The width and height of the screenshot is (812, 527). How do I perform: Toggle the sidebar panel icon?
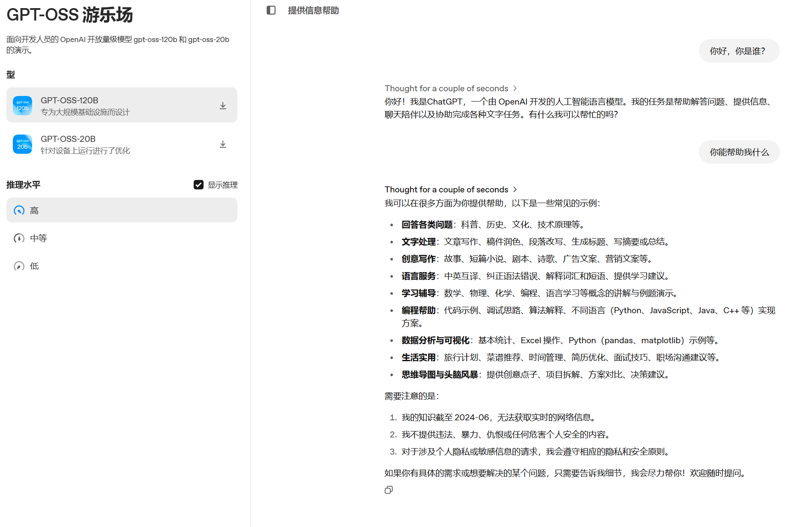click(x=271, y=10)
